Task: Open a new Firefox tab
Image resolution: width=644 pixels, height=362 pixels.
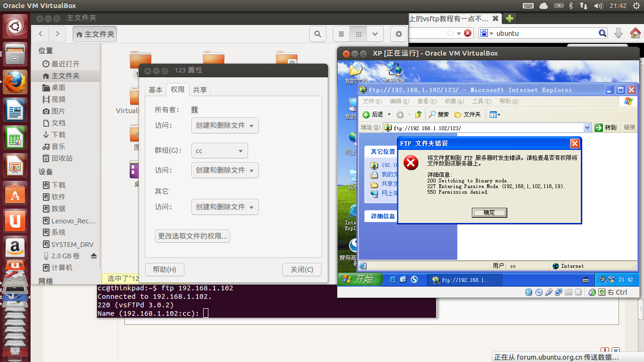Action: click(x=509, y=19)
